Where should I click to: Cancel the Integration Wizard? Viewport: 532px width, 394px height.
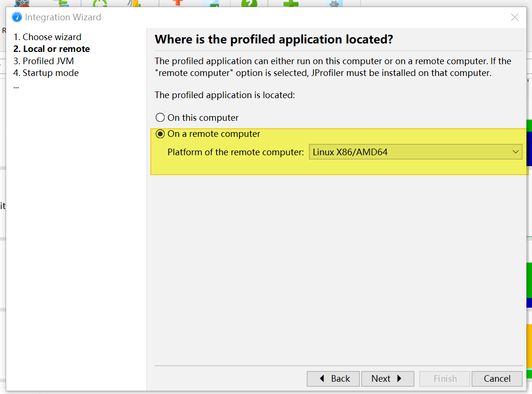(497, 379)
